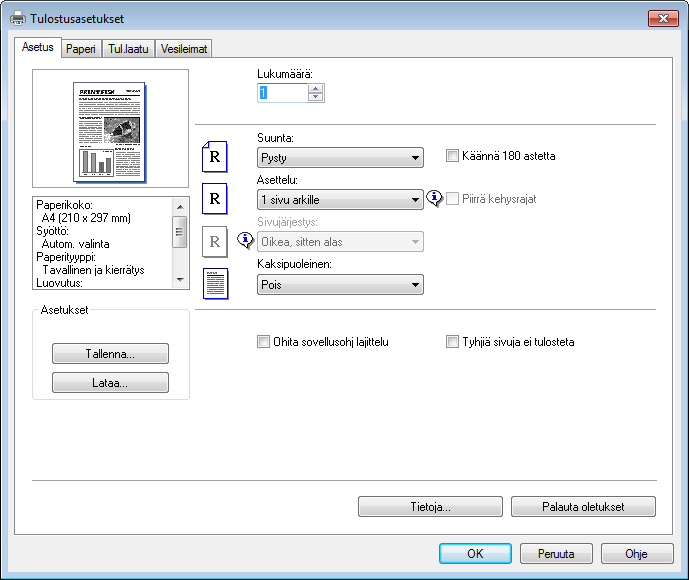689x580 pixels.
Task: Click the Autom. valinta text in summary
Action: (75, 244)
